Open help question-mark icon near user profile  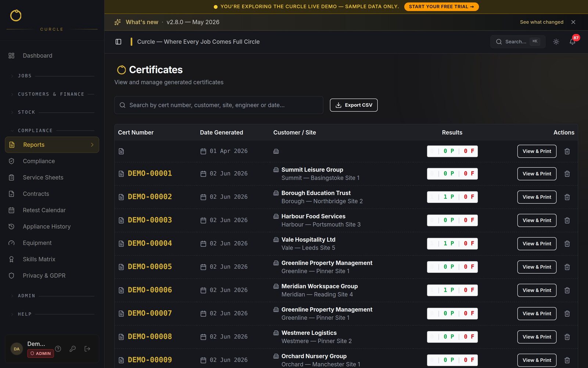coord(58,349)
